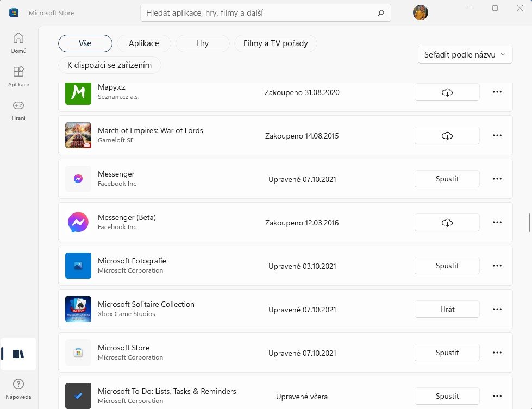Launch Microsoft To Do with Spustit
The width and height of the screenshot is (532, 409).
click(x=447, y=396)
